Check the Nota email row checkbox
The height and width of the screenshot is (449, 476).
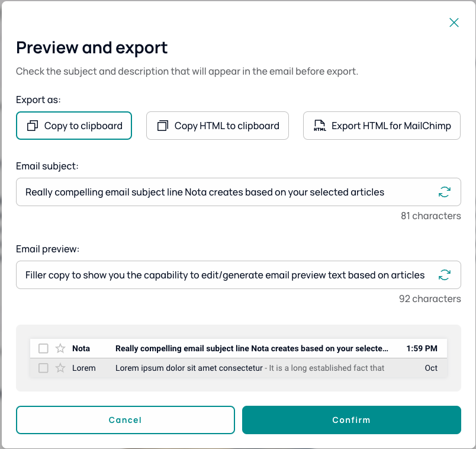43,348
